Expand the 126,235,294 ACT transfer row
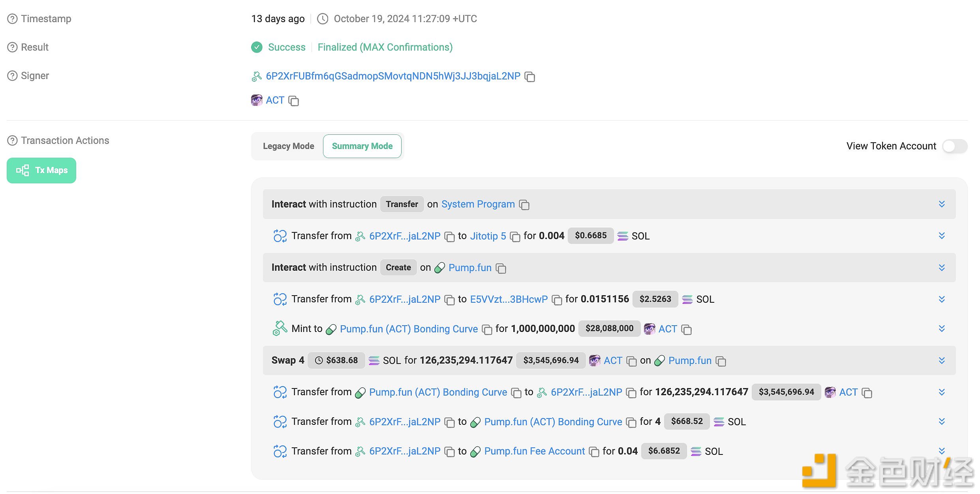This screenshot has width=980, height=494. (942, 392)
